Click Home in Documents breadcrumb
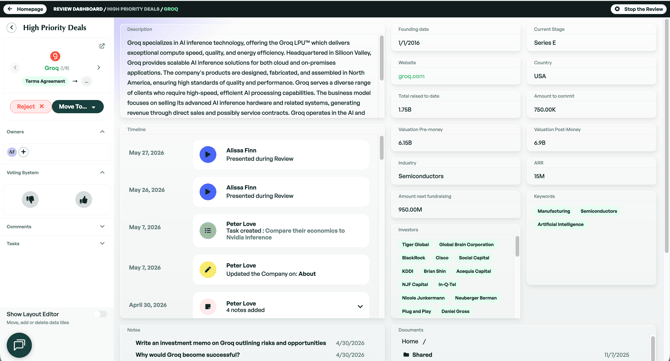Viewport: 670px width, 361px height. (x=410, y=341)
